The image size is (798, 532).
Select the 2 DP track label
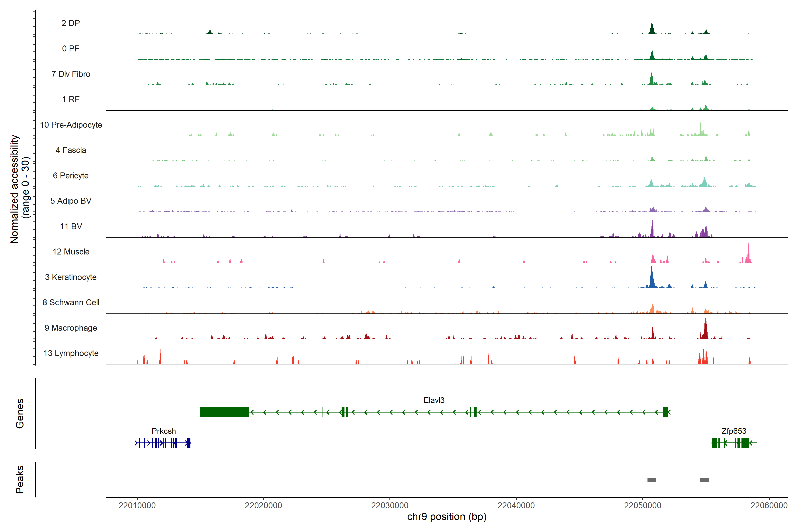(x=70, y=23)
